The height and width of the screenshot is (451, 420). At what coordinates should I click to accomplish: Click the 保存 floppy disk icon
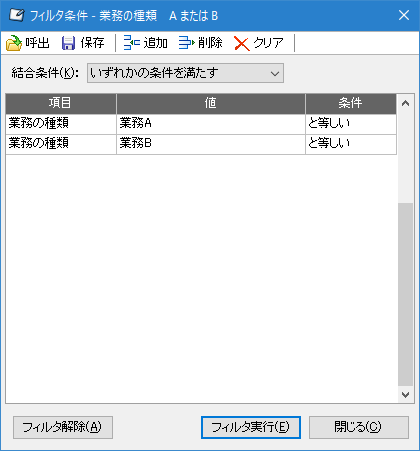[x=68, y=43]
